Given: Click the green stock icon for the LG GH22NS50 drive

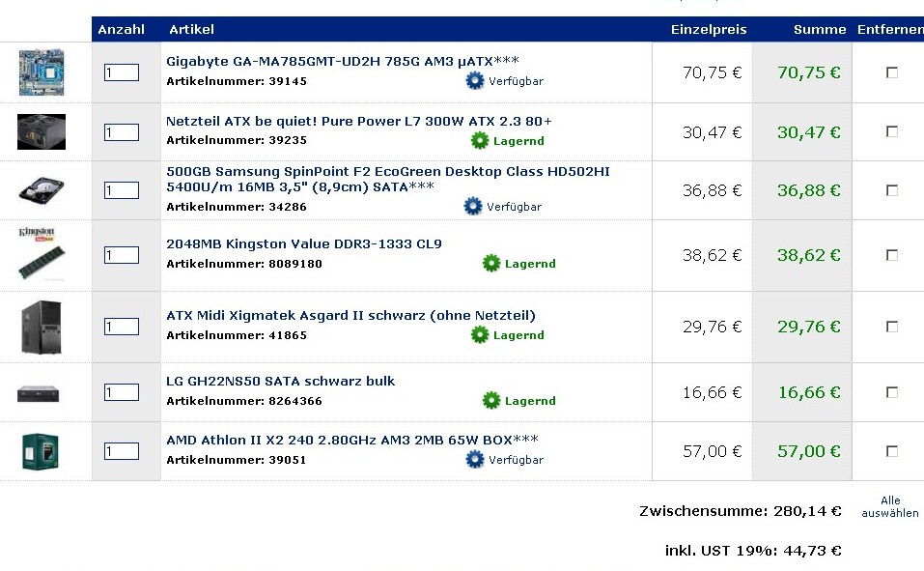Looking at the screenshot, I should [x=490, y=401].
